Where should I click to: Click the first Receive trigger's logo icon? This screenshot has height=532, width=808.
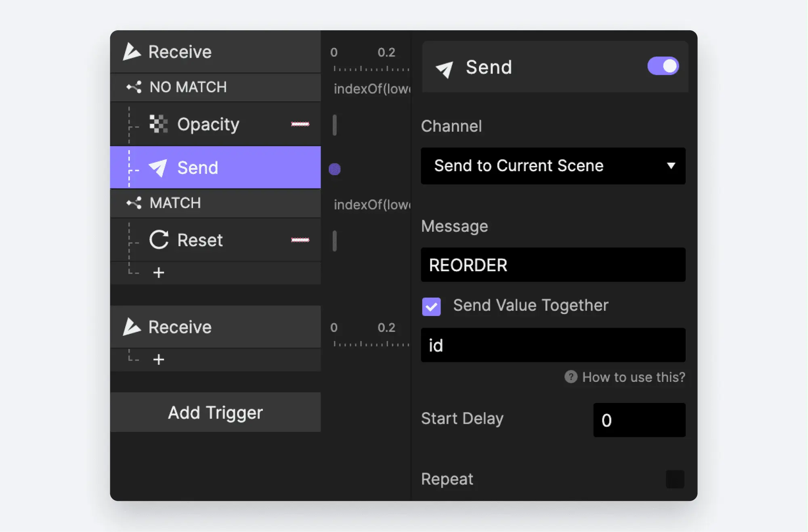132,52
